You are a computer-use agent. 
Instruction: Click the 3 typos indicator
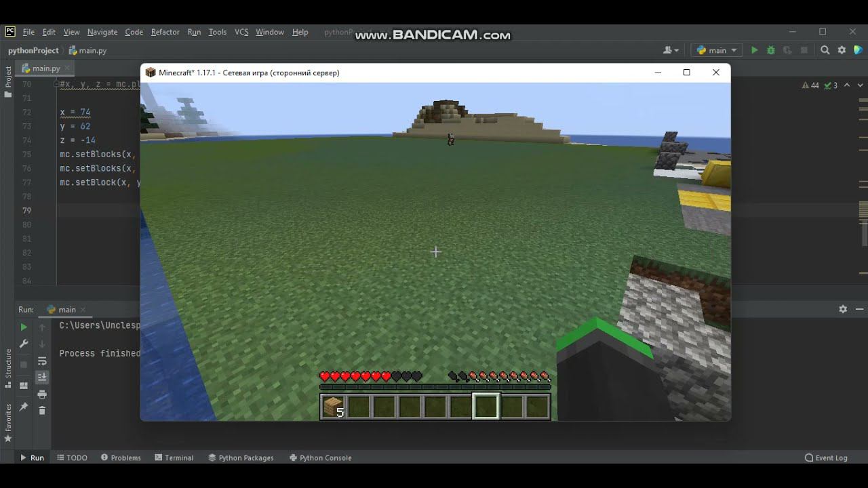click(831, 85)
